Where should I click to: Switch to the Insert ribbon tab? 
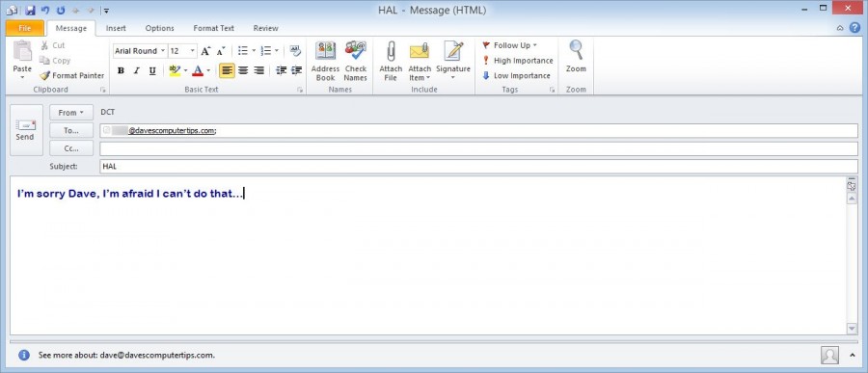tap(116, 28)
